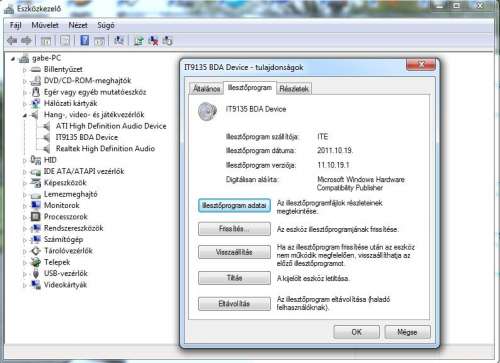Open the Súgó menu
Viewport: 500px width, 363px height.
click(x=106, y=25)
